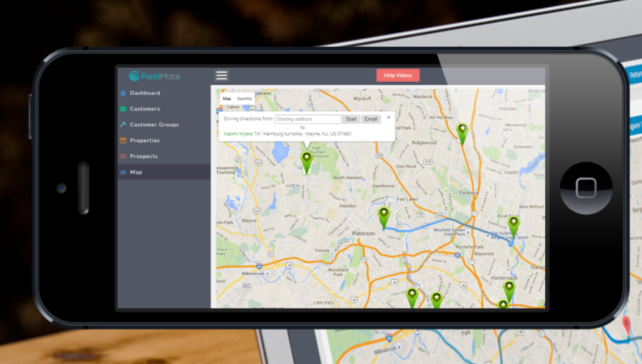
Task: Open the hamburger menu icon
Action: click(222, 75)
